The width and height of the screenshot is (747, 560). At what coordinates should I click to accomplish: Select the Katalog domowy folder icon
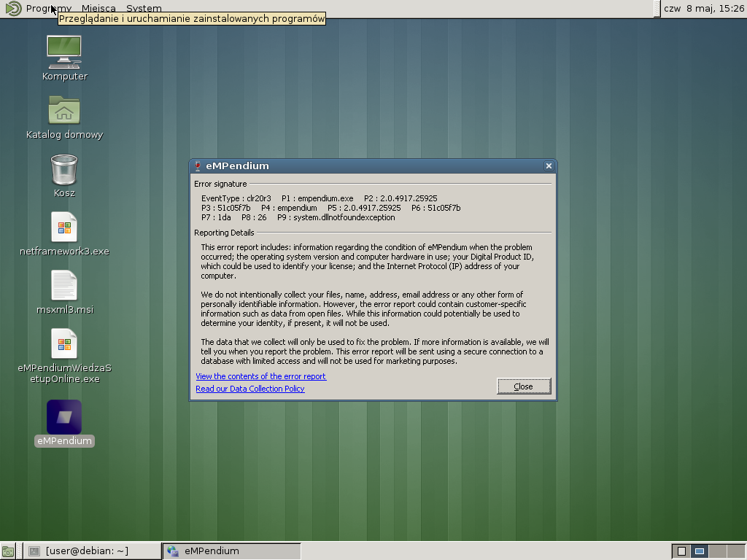point(64,110)
